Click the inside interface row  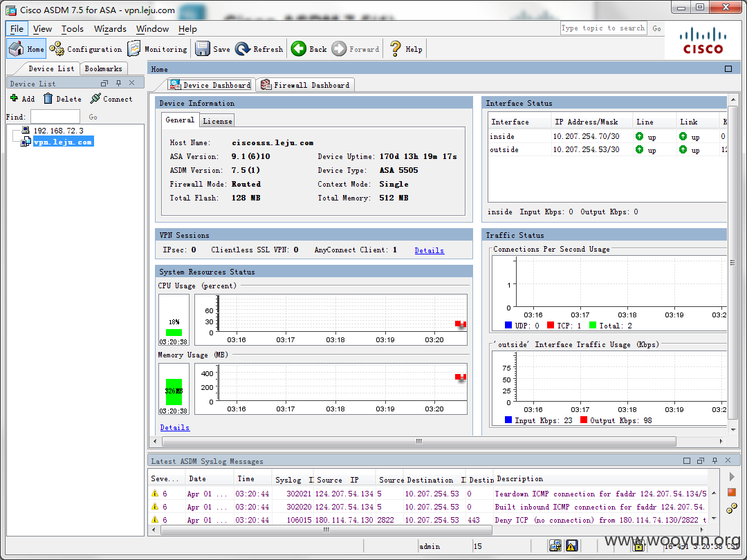607,137
